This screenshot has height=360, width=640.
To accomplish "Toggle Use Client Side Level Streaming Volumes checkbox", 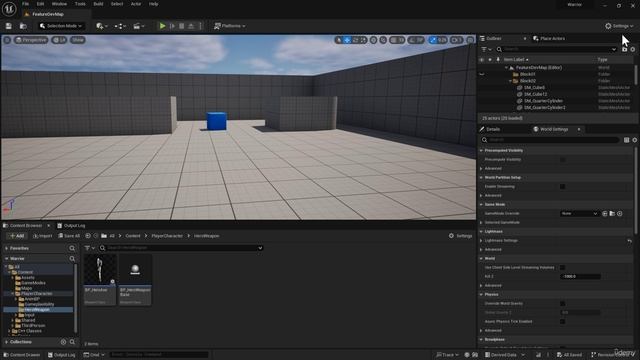I will [x=562, y=267].
